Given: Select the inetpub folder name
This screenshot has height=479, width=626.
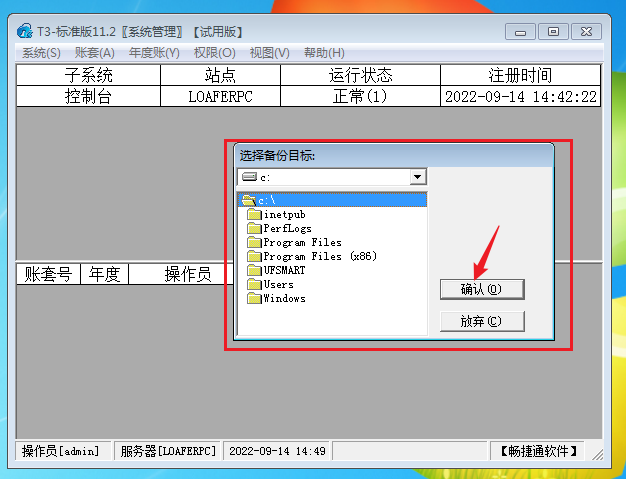Looking at the screenshot, I should pyautogui.click(x=285, y=214).
